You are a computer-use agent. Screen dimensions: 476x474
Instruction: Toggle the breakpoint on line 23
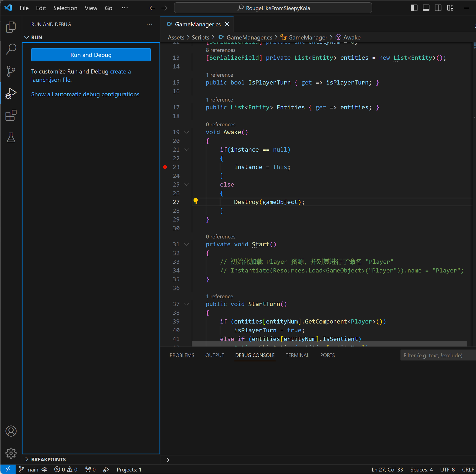tap(165, 167)
